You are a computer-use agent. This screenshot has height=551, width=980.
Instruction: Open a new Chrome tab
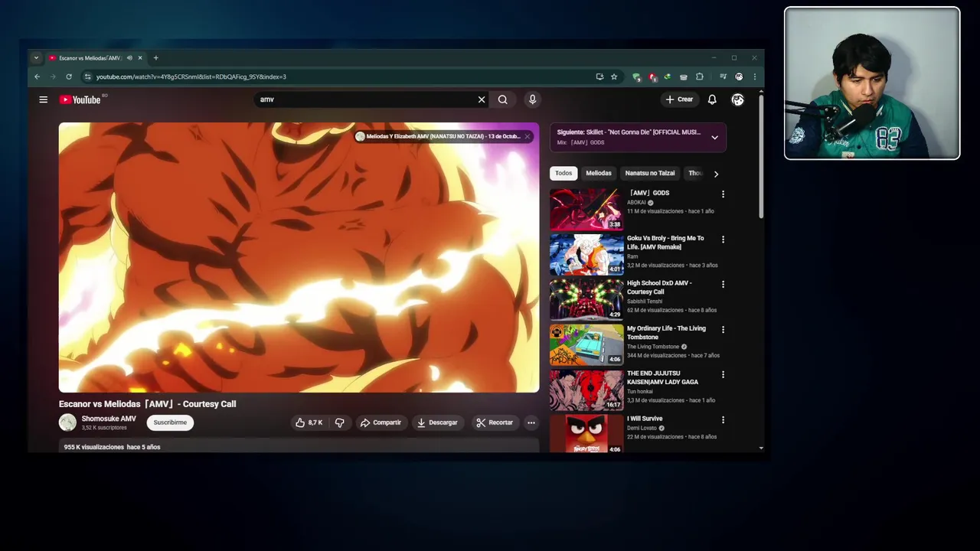(x=155, y=58)
